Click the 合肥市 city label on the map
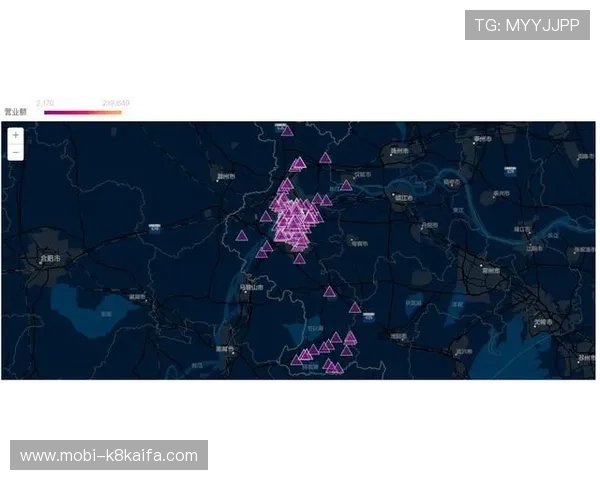The height and width of the screenshot is (480, 600). click(51, 259)
